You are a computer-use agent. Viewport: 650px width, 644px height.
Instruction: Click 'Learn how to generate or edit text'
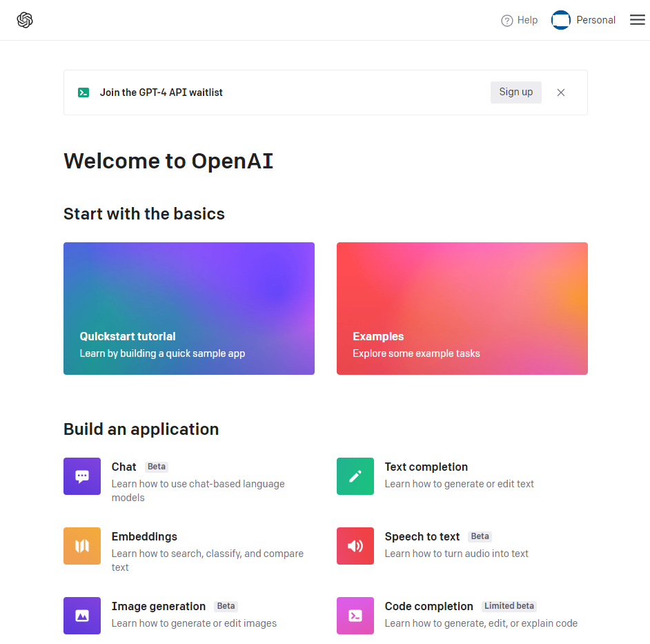[x=460, y=484]
